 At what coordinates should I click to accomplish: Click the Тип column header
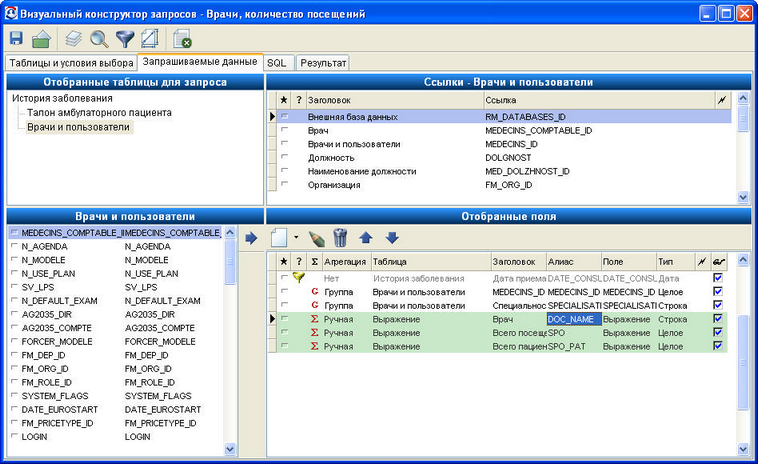coord(675,261)
